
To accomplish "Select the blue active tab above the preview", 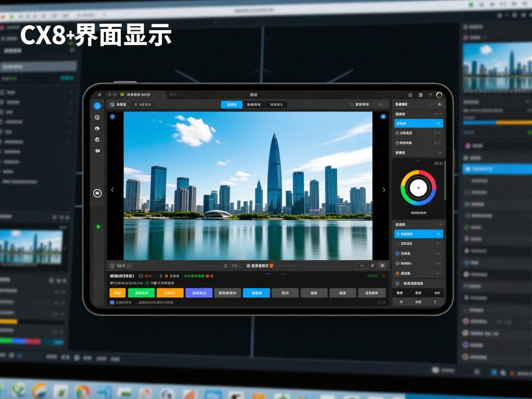I will tap(231, 105).
